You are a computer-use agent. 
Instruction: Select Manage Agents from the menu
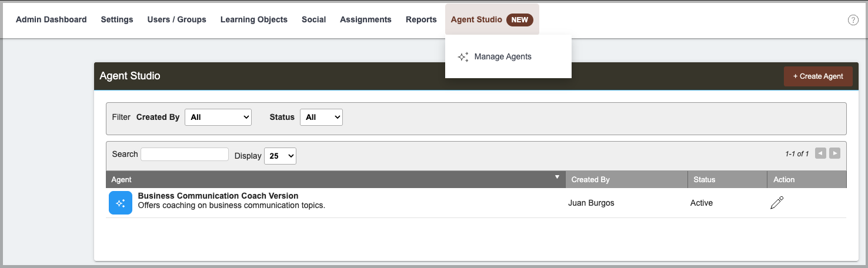point(503,56)
